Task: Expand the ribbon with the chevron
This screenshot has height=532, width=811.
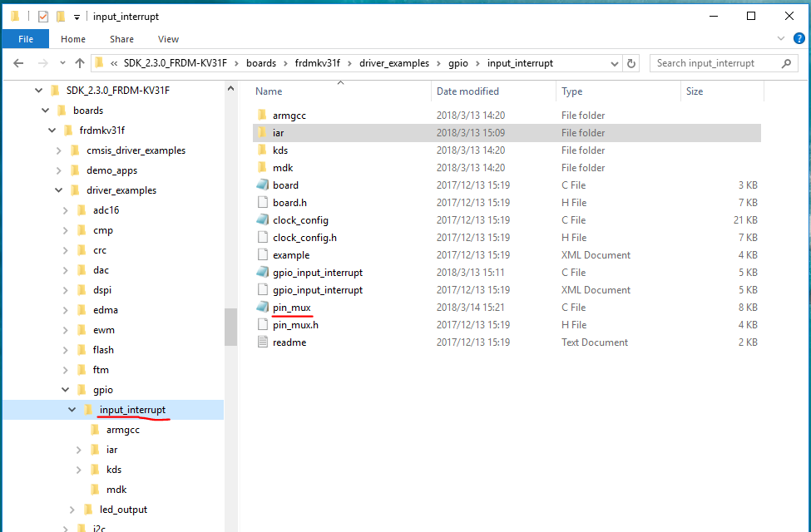Action: 781,38
